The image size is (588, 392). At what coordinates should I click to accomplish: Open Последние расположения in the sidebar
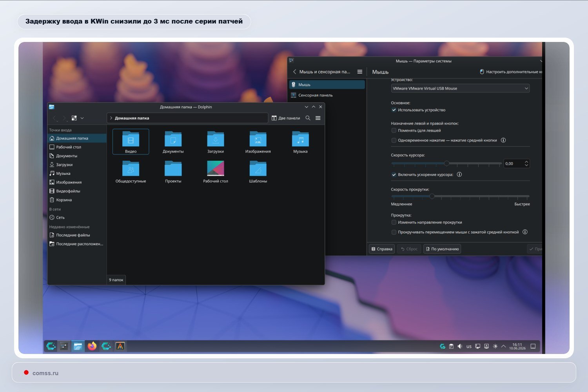77,244
